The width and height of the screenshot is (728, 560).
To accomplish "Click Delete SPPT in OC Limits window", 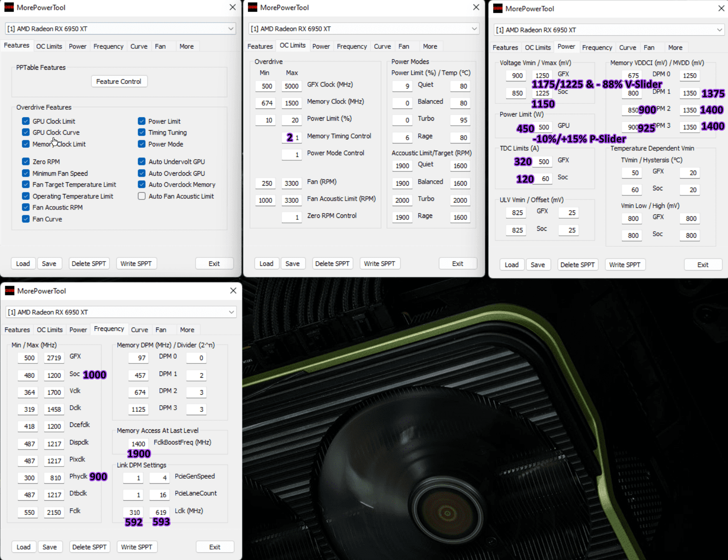I will click(x=333, y=264).
